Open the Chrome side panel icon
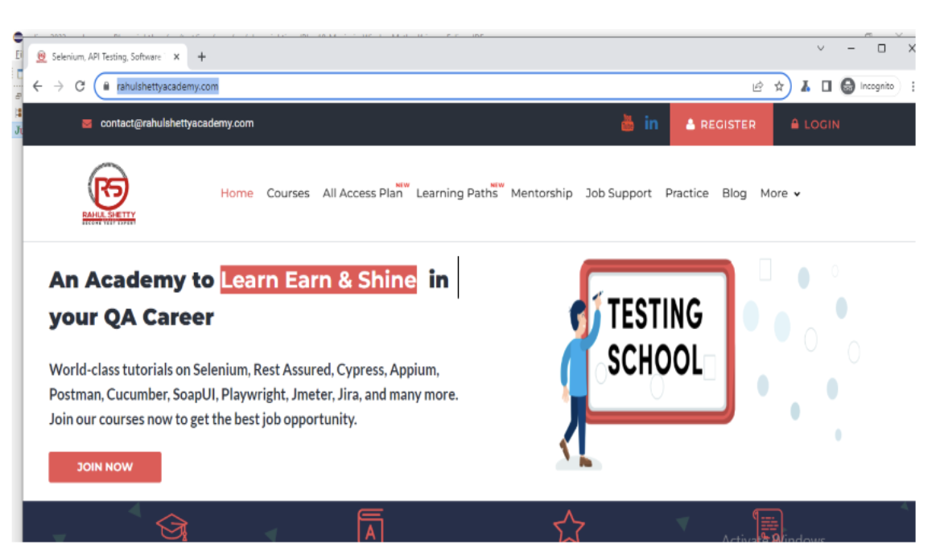The image size is (940, 560). coord(826,86)
